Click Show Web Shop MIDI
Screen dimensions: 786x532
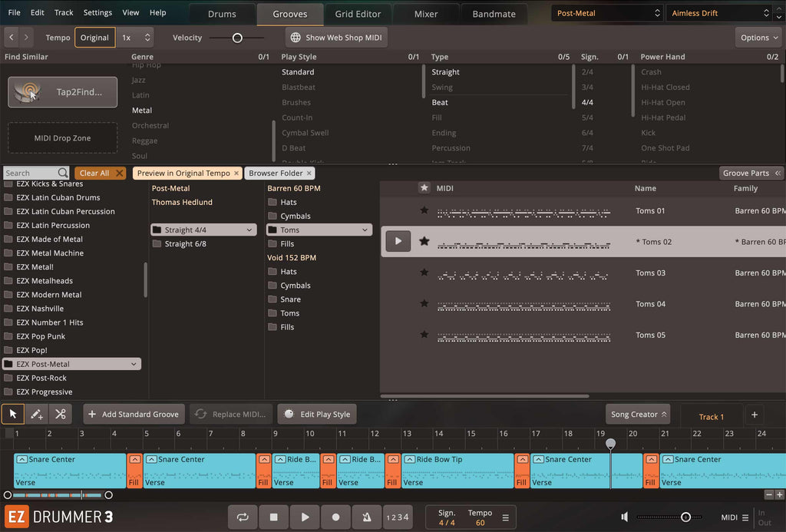pyautogui.click(x=336, y=38)
